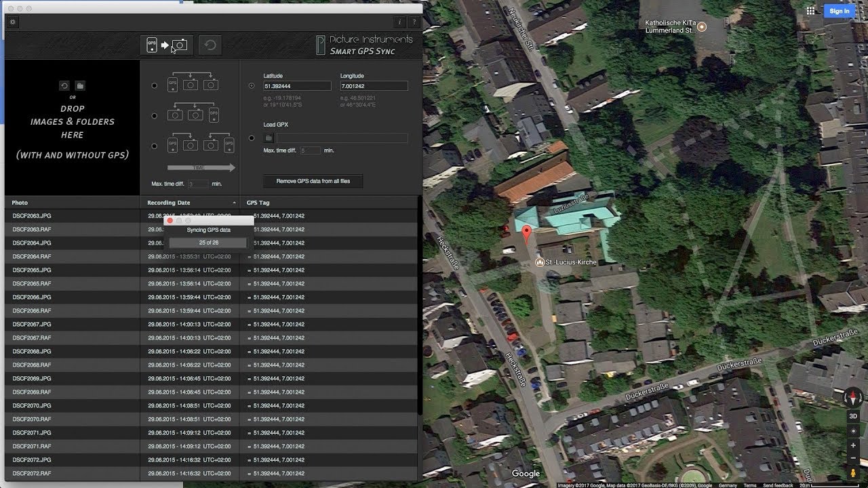This screenshot has width=868, height=488.
Task: Select the DSCF2068.RAF row
Action: 212,365
